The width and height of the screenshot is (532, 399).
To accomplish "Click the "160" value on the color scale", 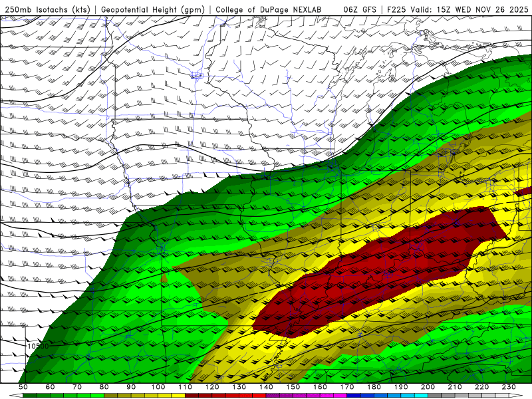I will (320, 387).
